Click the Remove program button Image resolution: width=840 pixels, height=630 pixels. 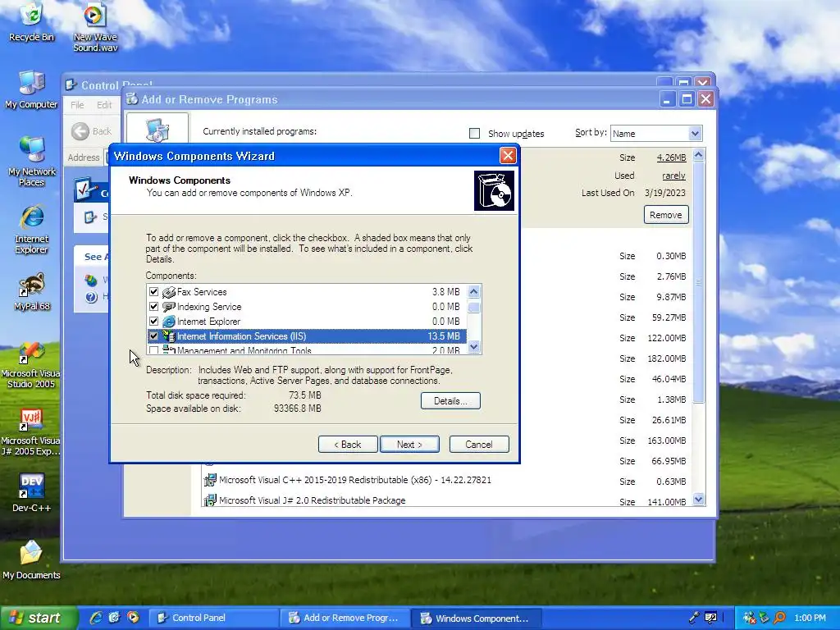pos(666,215)
